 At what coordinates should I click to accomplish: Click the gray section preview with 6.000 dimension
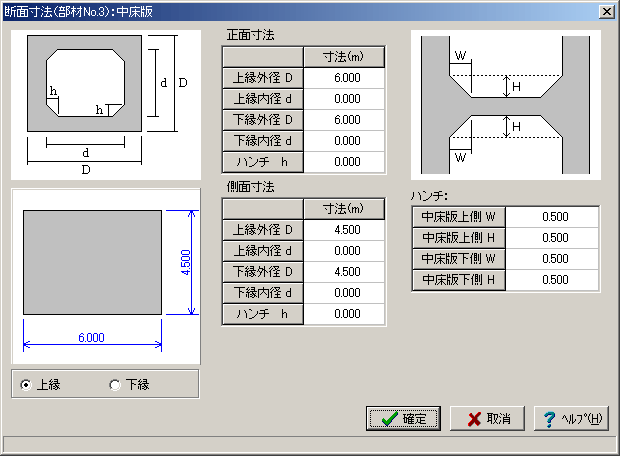click(106, 276)
